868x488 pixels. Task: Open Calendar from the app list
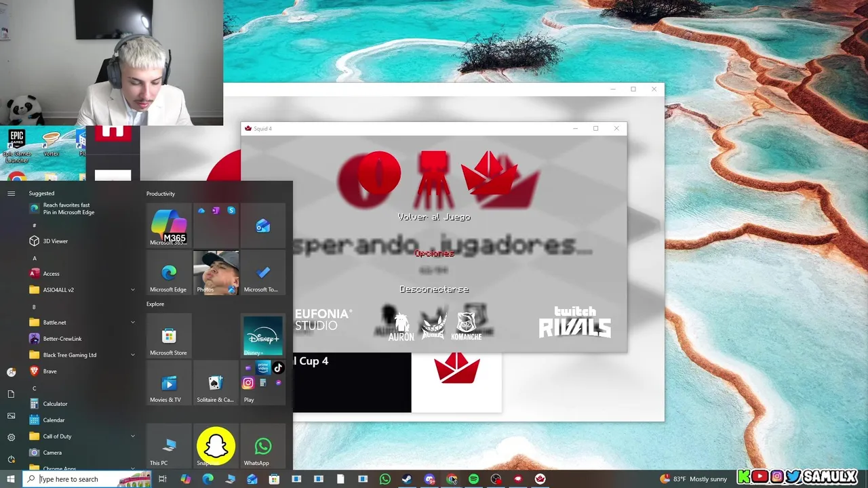[x=81, y=420]
